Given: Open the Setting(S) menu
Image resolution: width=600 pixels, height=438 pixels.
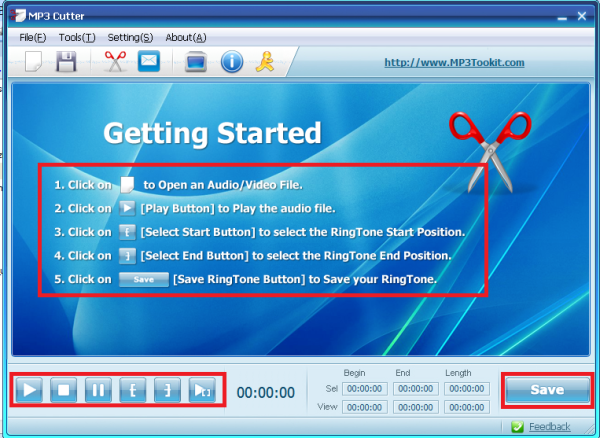Looking at the screenshot, I should 130,37.
